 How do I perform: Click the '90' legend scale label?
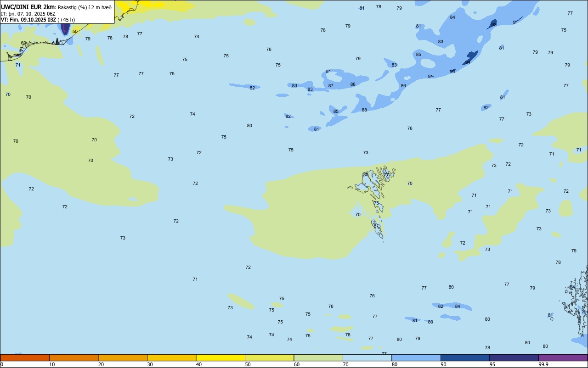[444, 364]
